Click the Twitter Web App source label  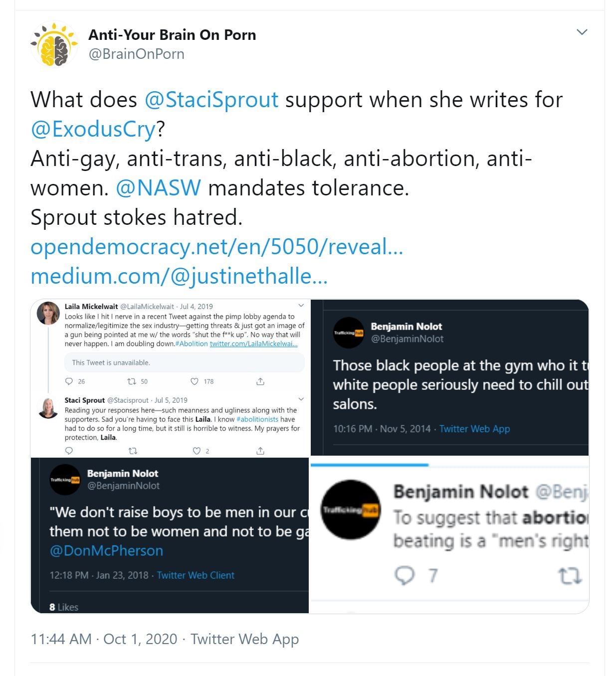pyautogui.click(x=244, y=639)
